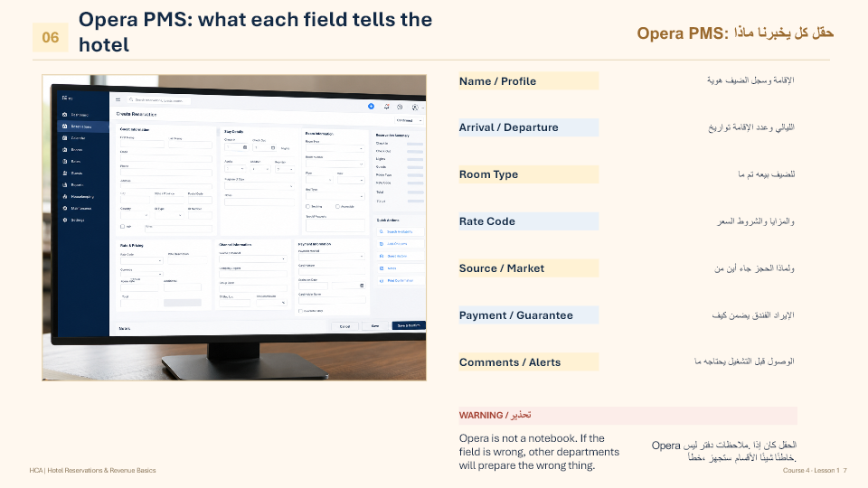Viewport: 868px width, 488px height.
Task: Click the blue plus icon in top bar
Action: pos(371,107)
